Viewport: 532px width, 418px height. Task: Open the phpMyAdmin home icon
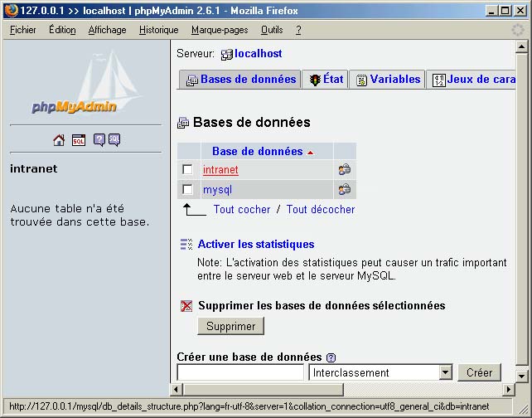pyautogui.click(x=59, y=140)
